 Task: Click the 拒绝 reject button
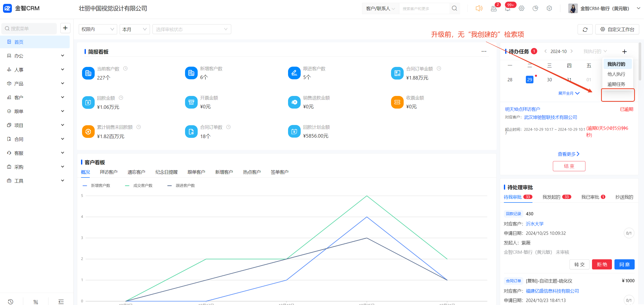pos(602,264)
